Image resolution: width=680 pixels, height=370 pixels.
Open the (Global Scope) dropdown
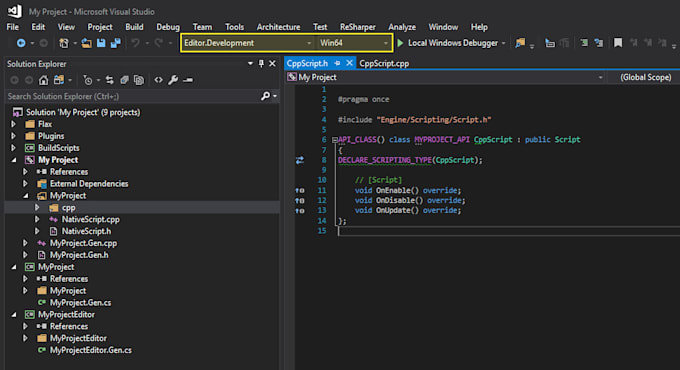[x=645, y=78]
